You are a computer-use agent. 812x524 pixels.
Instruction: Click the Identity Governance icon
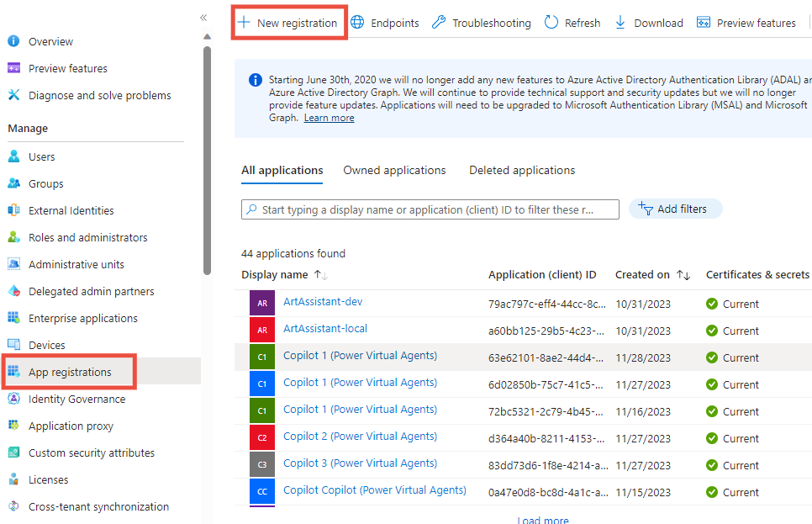coord(14,399)
